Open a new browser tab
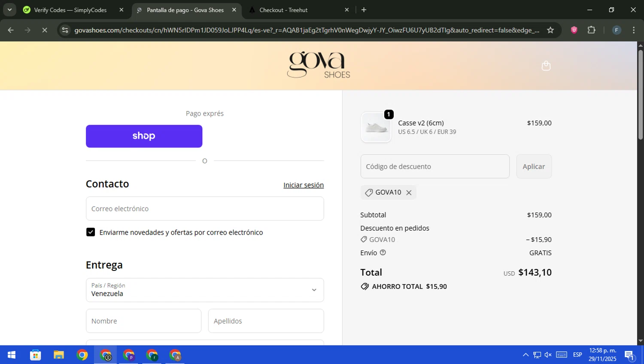 click(364, 10)
